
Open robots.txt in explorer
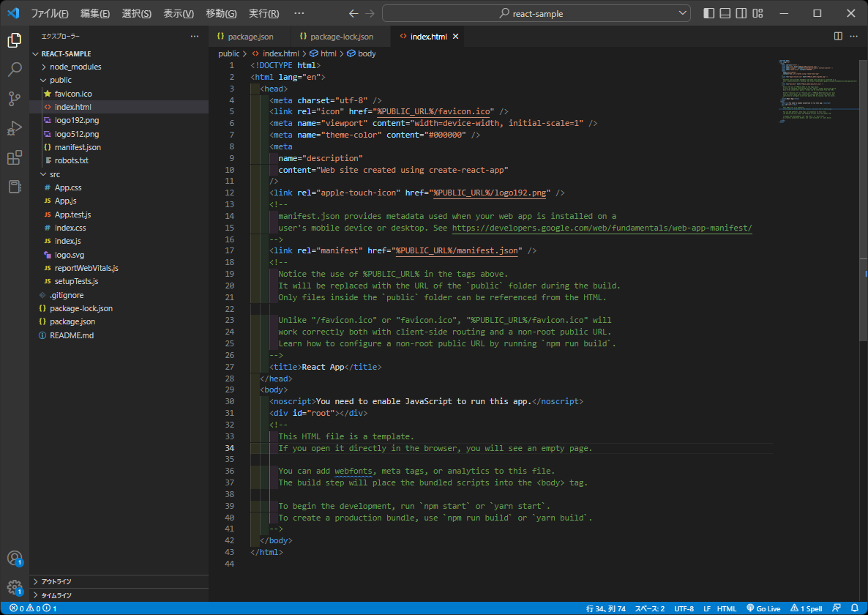(x=119, y=160)
